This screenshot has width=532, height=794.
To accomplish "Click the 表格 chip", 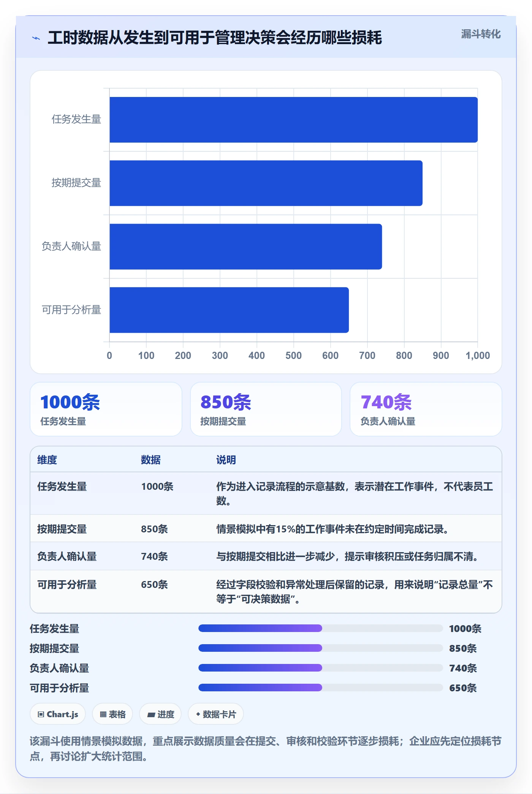I will 112,714.
